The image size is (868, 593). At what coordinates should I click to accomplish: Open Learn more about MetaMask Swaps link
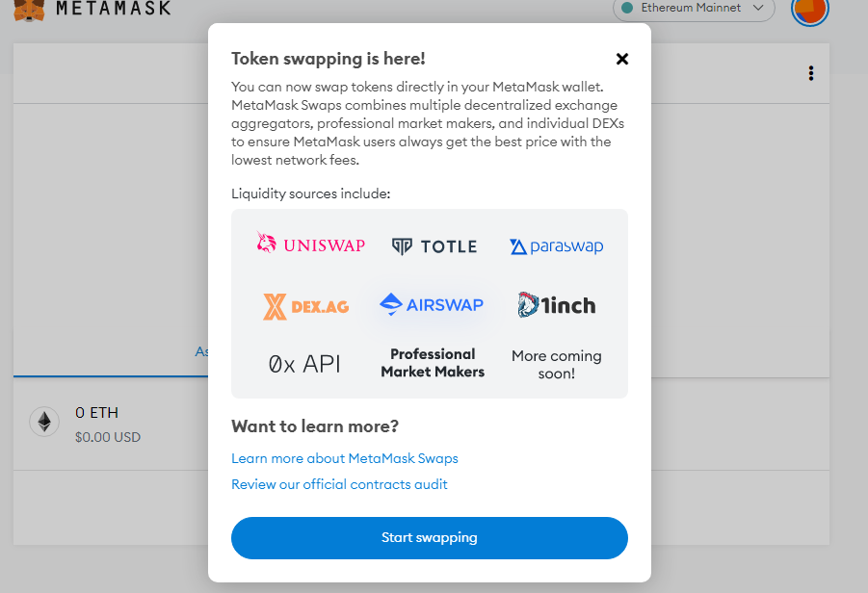point(345,458)
